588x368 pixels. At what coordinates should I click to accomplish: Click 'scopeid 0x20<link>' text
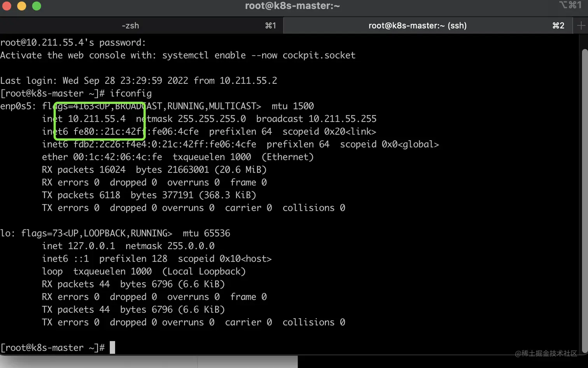[329, 132]
